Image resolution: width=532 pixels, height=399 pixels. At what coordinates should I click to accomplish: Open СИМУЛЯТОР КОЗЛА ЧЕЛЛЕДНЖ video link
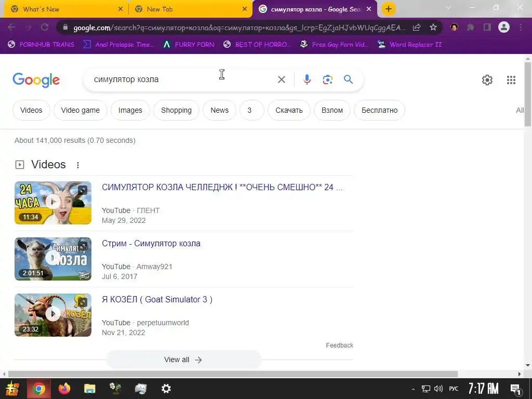click(222, 187)
